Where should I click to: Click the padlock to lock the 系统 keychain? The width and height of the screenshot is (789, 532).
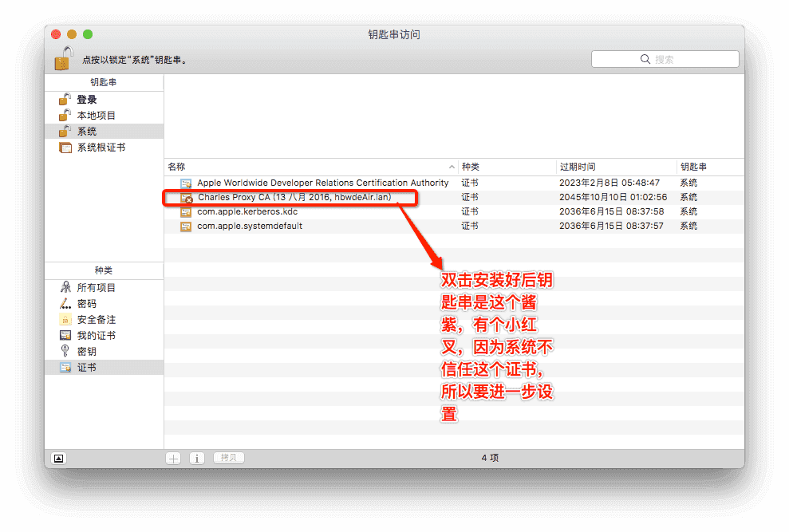pos(62,58)
